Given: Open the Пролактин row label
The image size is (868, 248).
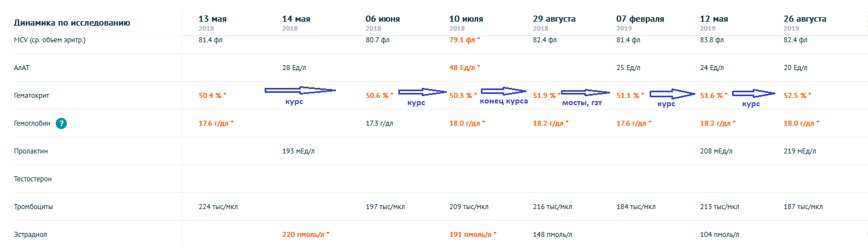Looking at the screenshot, I should point(31,151).
